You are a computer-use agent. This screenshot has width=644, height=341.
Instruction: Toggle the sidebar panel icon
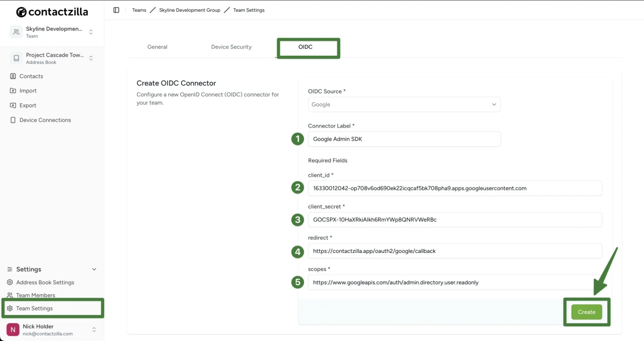coord(116,10)
